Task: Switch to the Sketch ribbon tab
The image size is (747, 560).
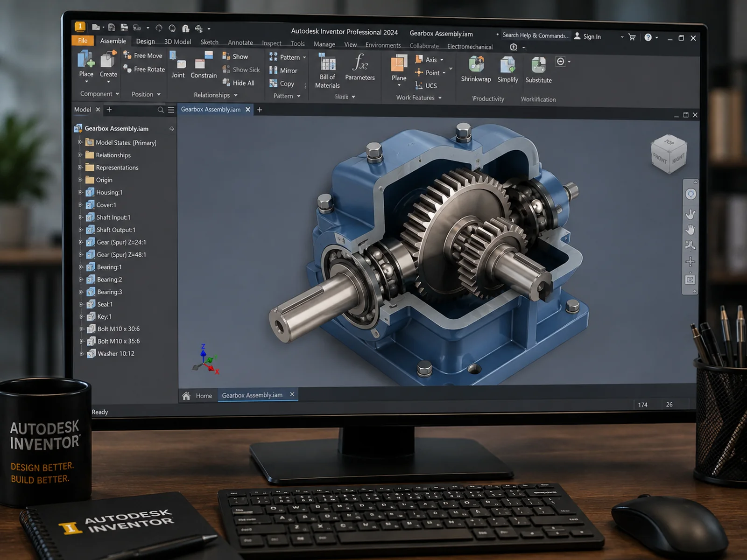Action: pos(209,42)
